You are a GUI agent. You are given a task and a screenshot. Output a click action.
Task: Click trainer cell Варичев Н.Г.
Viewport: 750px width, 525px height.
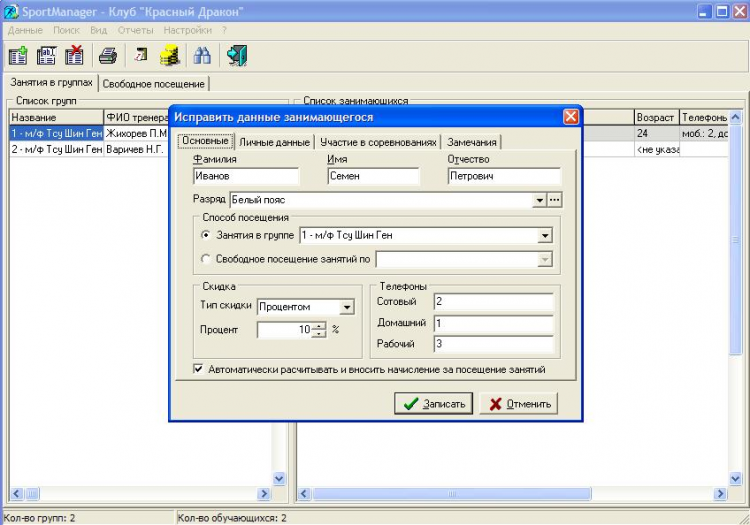(x=136, y=149)
